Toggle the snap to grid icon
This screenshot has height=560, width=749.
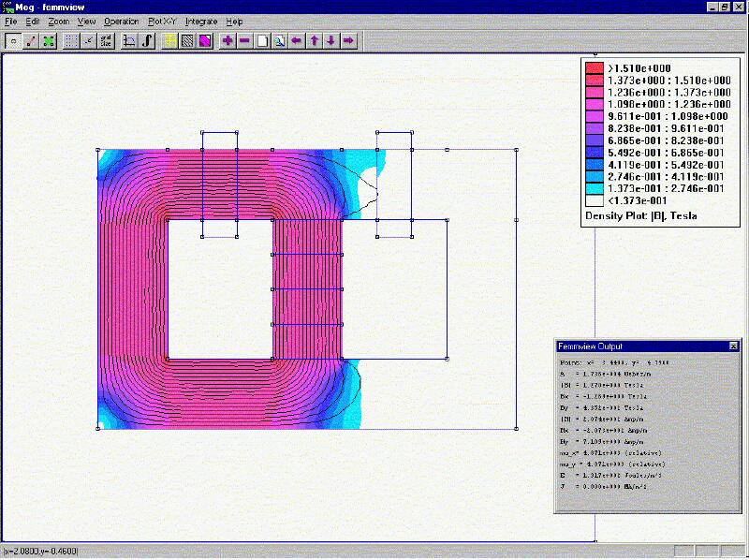[x=89, y=40]
